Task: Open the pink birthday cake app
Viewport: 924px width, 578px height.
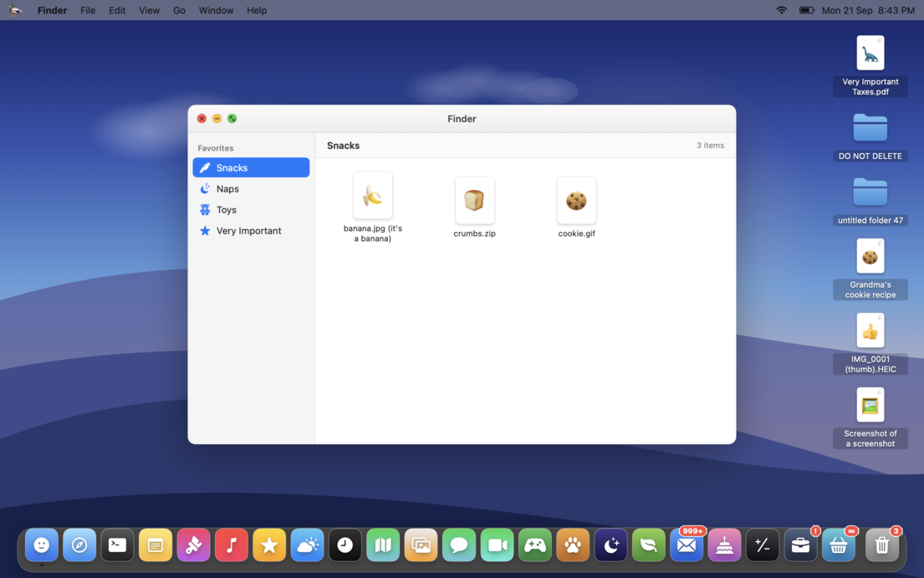Action: pyautogui.click(x=725, y=545)
